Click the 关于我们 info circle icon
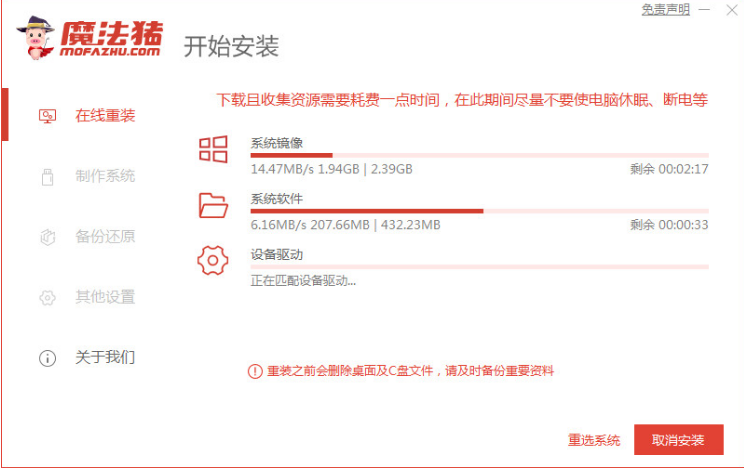This screenshot has height=471, width=744. coord(47,357)
